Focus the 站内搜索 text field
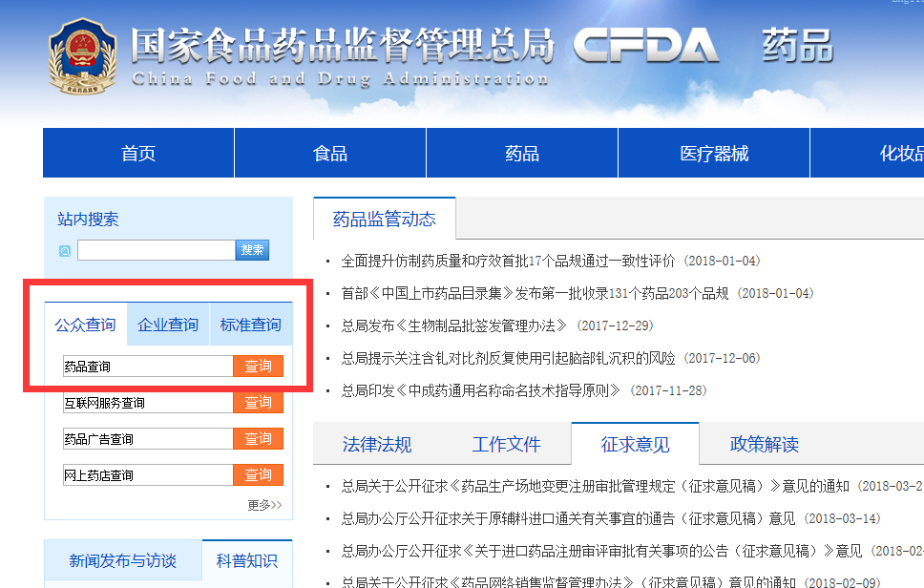This screenshot has width=924, height=588. (157, 250)
